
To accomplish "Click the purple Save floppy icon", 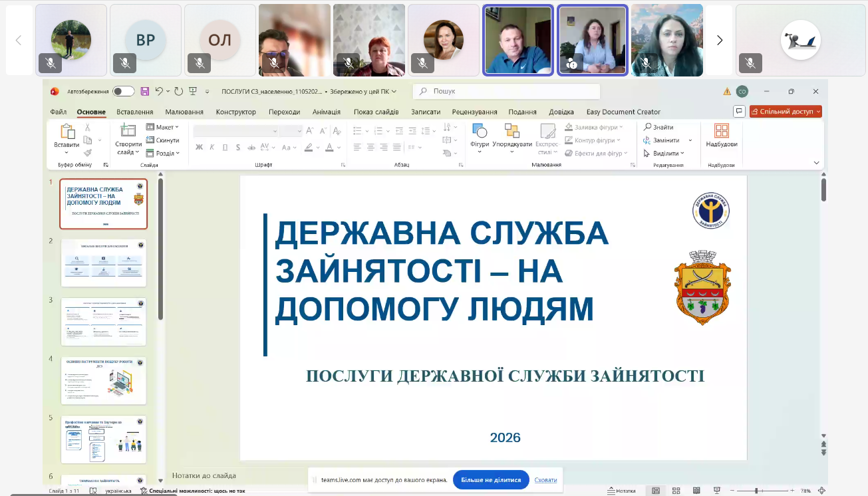I will tap(144, 91).
